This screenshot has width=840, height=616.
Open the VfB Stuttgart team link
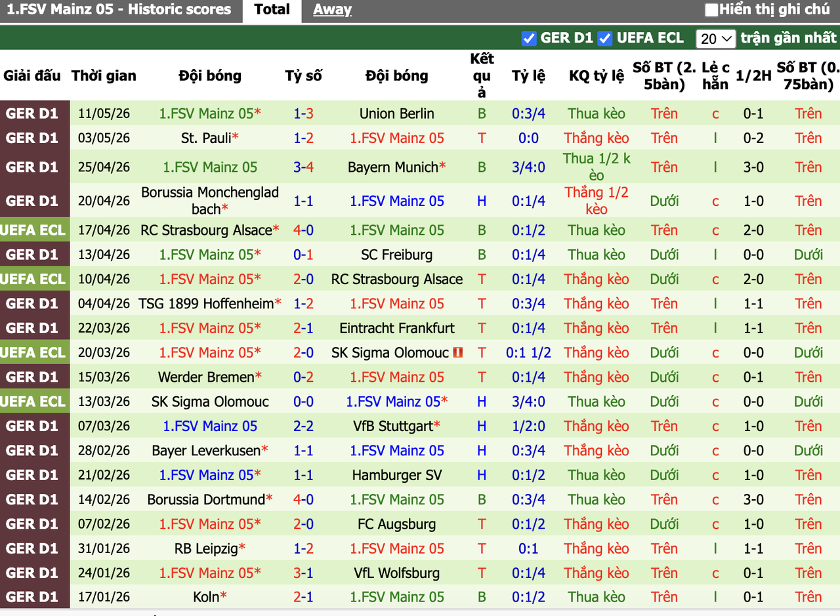[x=393, y=426]
